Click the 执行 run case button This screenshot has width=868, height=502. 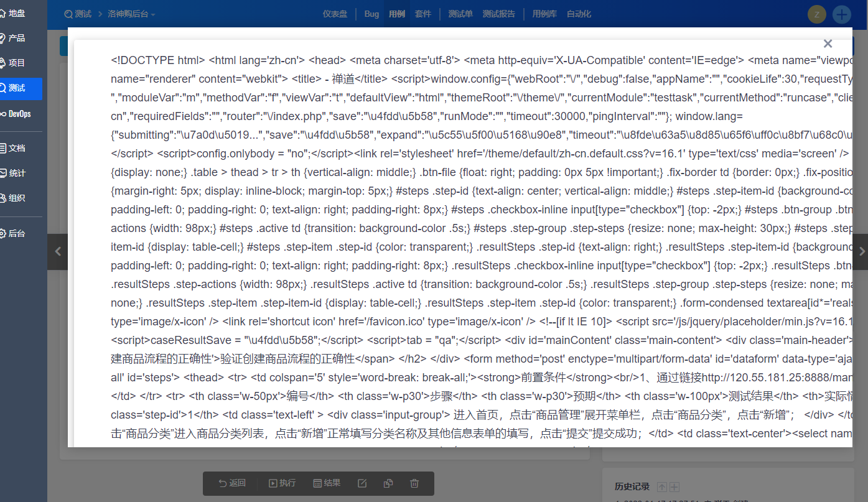(x=282, y=483)
